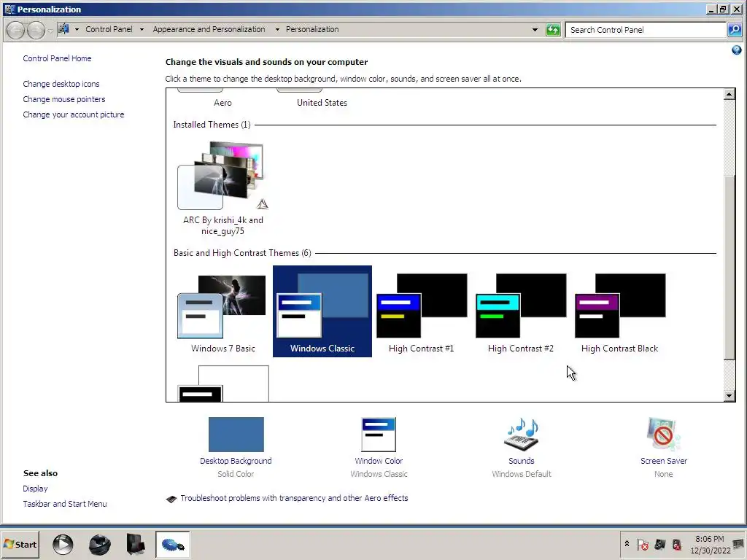Open Windows Media Player from taskbar
This screenshot has width=747, height=560.
63,544
